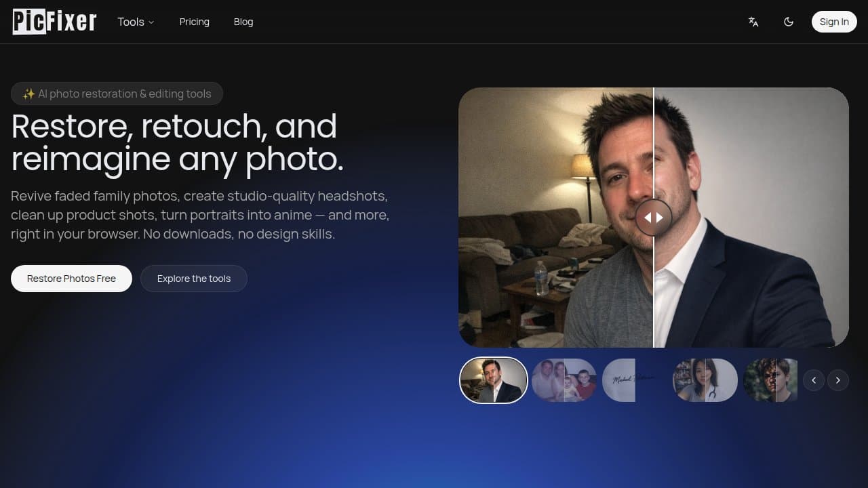Go to the Blog page
The image size is (868, 488).
[243, 22]
